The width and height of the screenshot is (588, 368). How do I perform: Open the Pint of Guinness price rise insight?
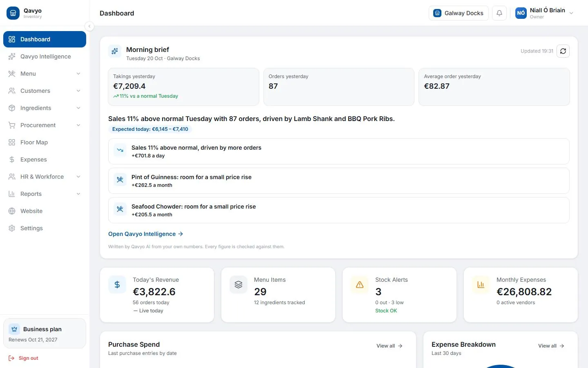pyautogui.click(x=339, y=181)
